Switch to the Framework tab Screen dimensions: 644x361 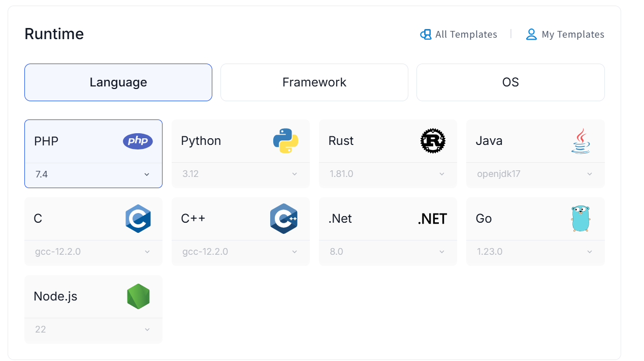click(x=314, y=82)
